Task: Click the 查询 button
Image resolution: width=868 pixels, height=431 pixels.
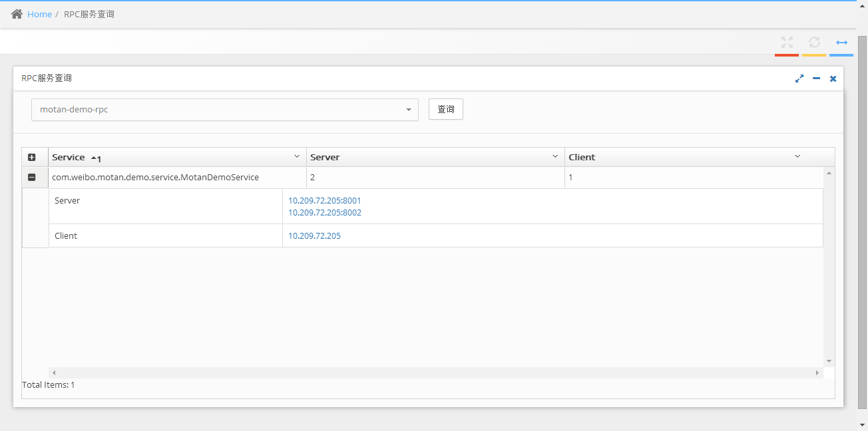Action: coord(445,110)
